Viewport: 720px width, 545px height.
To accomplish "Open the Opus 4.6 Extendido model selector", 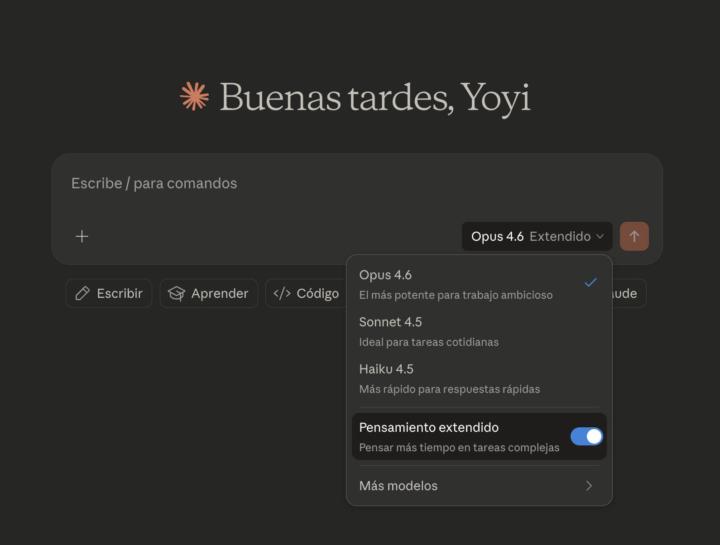I will [x=537, y=236].
